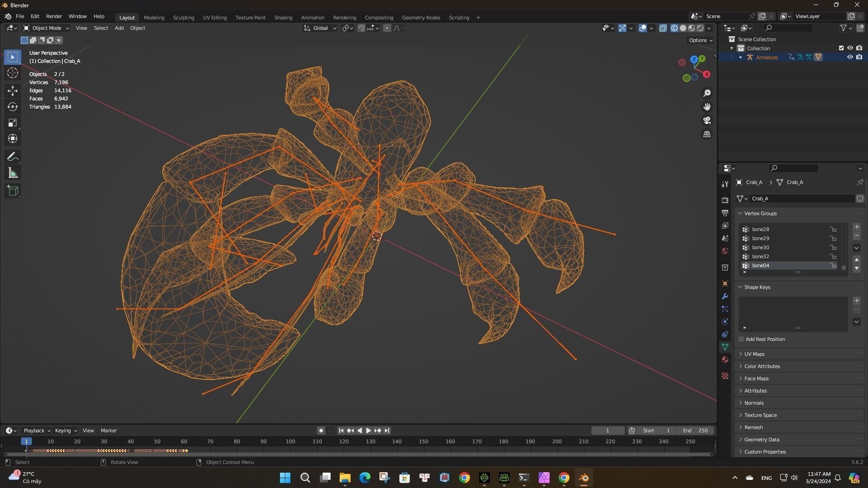Pick the Annotate pencil tool
This screenshot has width=868, height=488.
point(13,157)
